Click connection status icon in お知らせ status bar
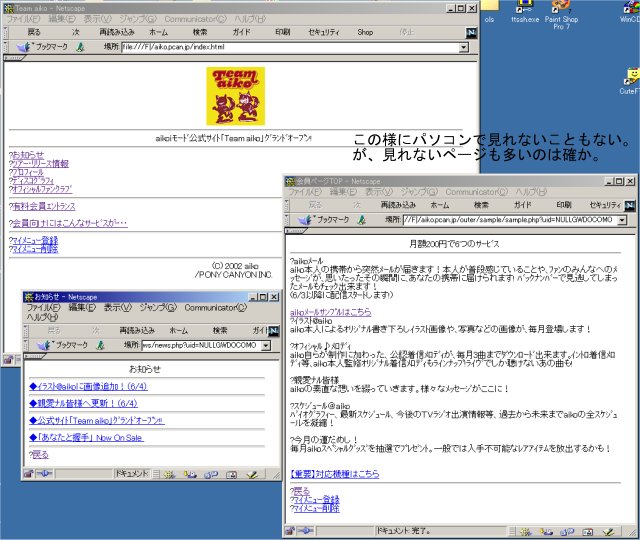 (x=44, y=474)
